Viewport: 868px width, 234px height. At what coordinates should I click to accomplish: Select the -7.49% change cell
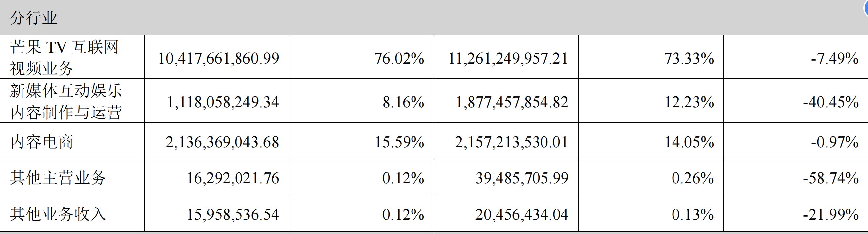click(834, 58)
